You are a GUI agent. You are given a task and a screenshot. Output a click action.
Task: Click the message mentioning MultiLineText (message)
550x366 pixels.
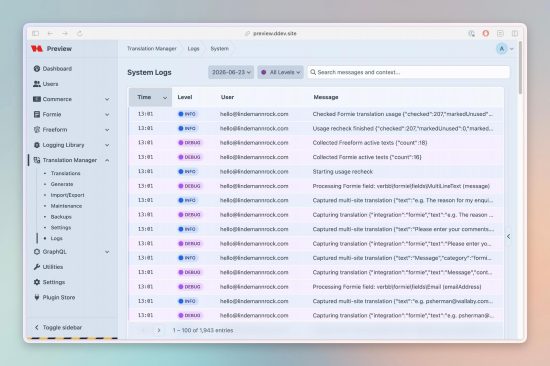401,186
